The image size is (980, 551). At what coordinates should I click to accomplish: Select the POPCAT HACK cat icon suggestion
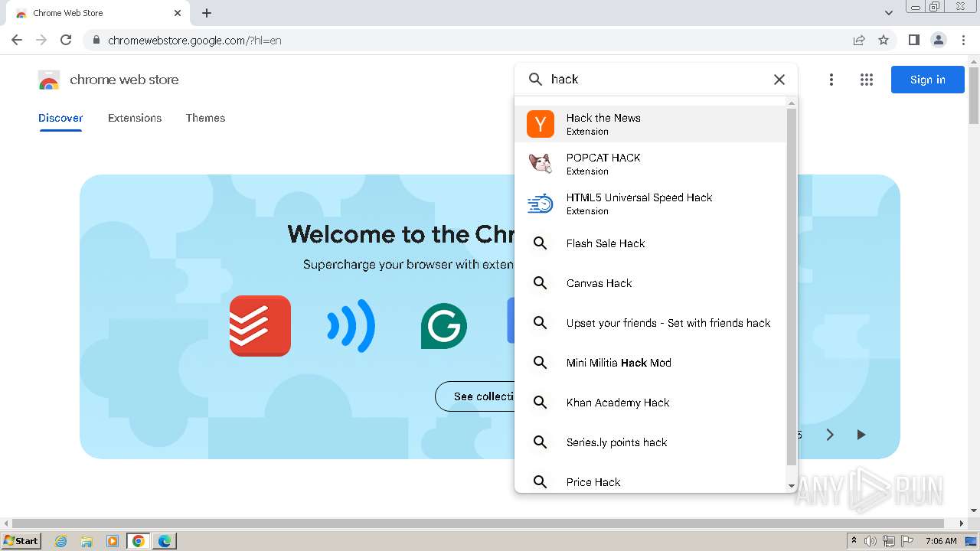pos(541,164)
